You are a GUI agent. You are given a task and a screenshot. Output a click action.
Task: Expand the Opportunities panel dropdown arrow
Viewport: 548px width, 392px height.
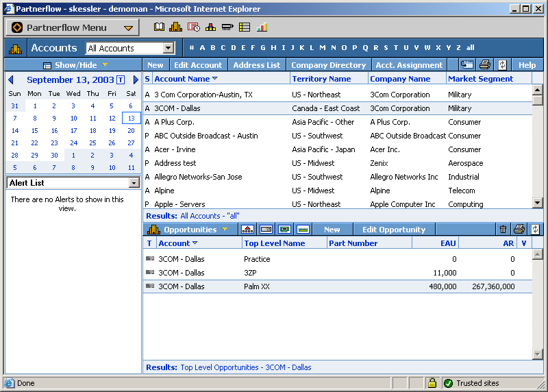[x=225, y=230]
